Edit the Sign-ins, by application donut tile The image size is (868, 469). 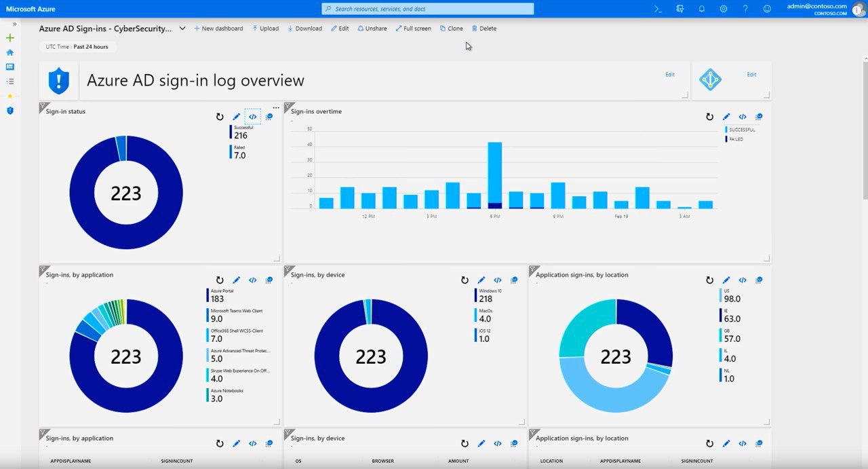[x=236, y=280]
